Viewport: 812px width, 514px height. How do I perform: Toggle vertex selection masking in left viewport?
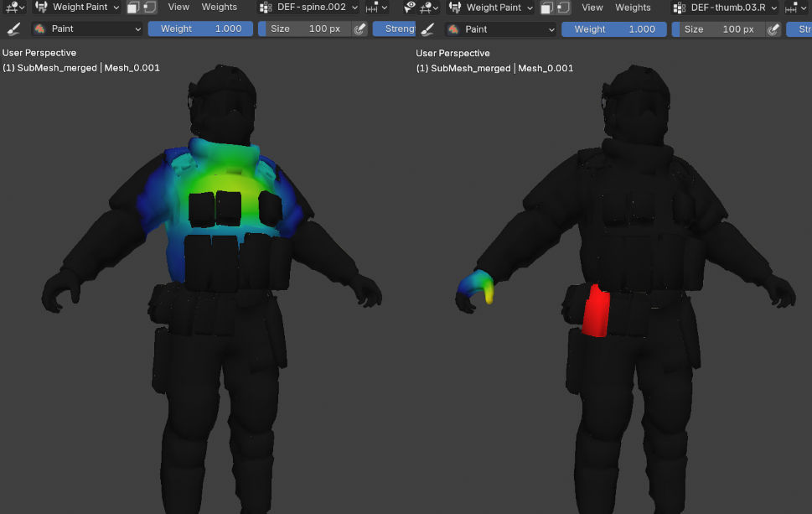tap(150, 8)
